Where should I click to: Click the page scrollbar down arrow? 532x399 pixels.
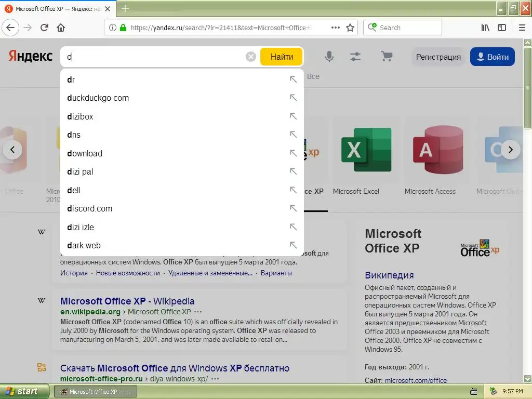click(x=528, y=379)
